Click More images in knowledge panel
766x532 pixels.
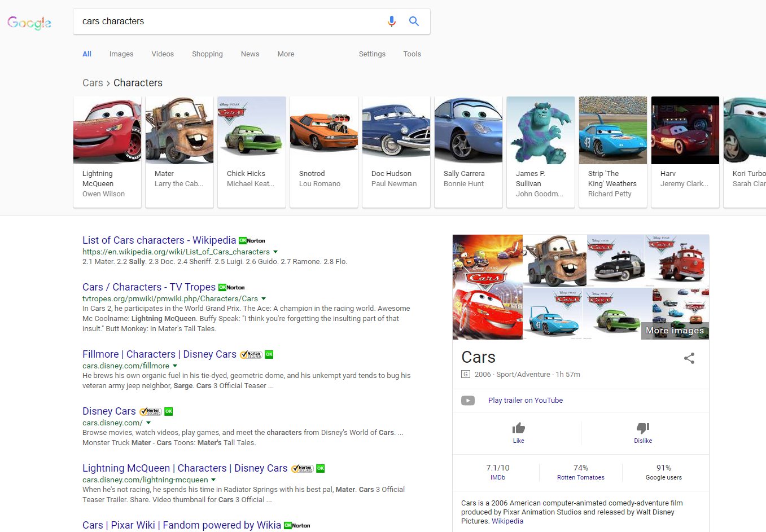point(675,331)
